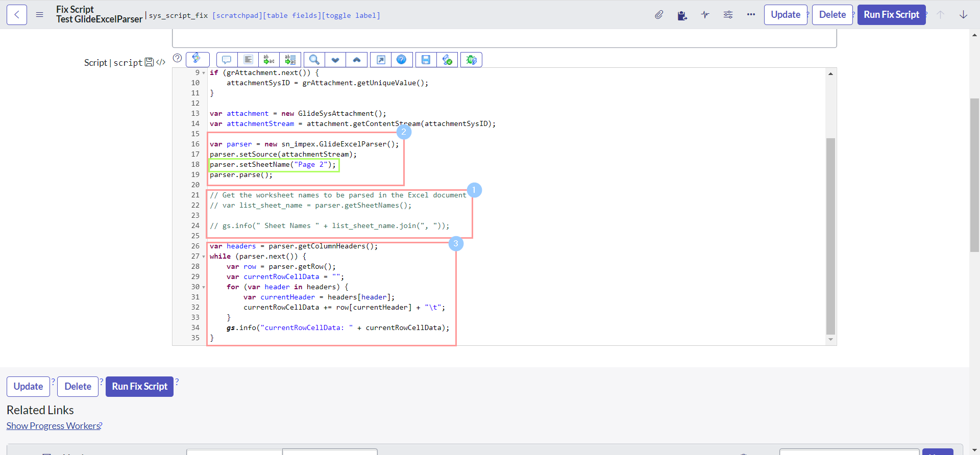Collapse code fold at line 27
This screenshot has width=980, height=455.
(x=204, y=257)
